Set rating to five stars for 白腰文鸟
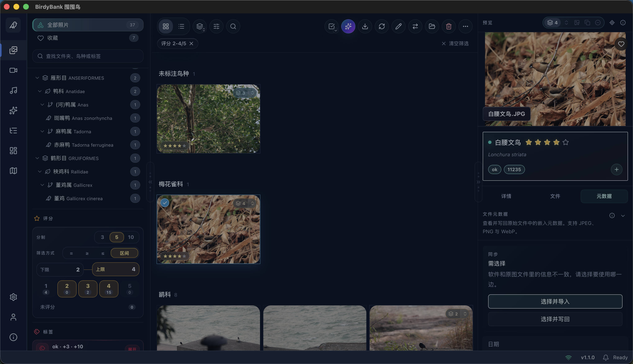Image resolution: width=633 pixels, height=364 pixels. point(565,142)
